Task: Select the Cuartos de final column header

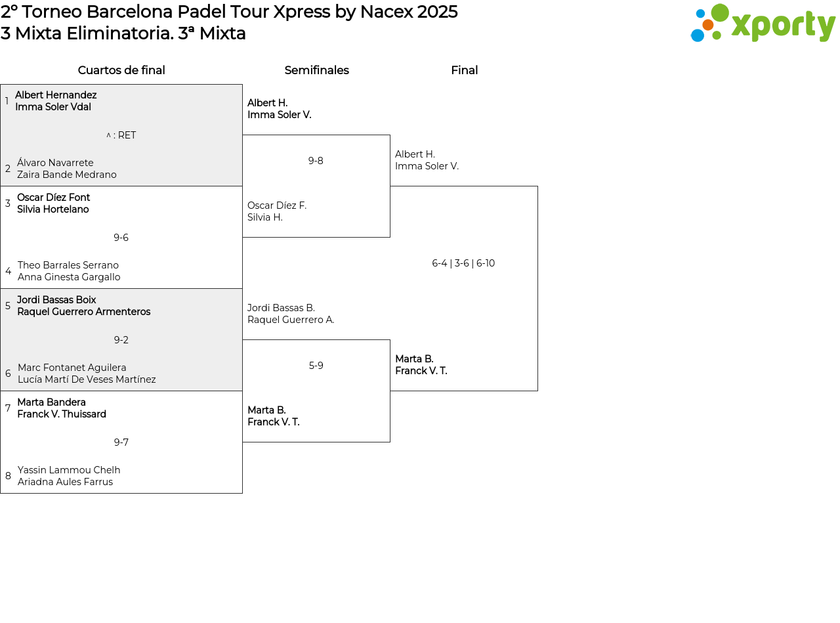Action: pos(121,70)
